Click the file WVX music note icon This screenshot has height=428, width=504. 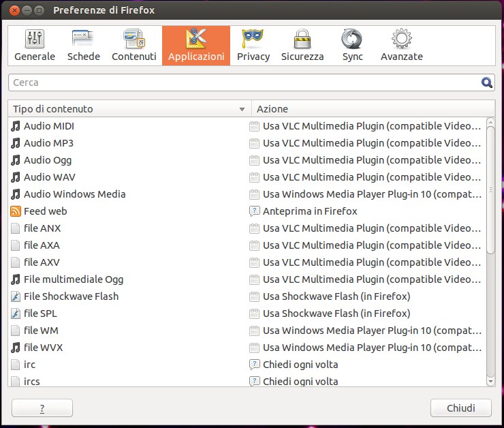tap(16, 348)
